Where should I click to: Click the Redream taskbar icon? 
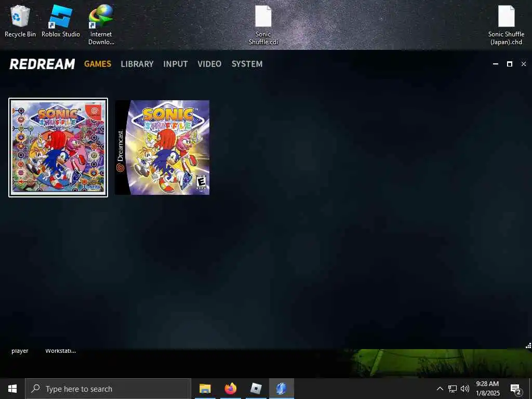click(281, 389)
